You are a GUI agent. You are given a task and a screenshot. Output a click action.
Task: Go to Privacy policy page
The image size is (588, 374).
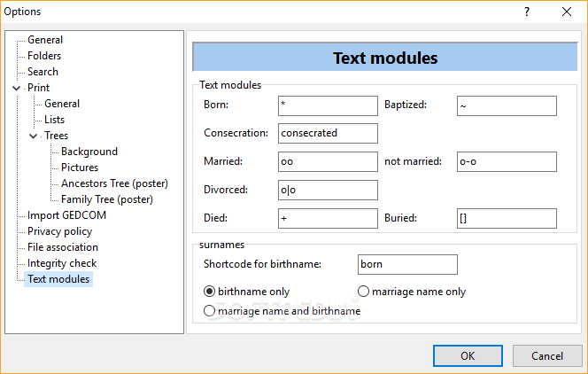click(59, 231)
